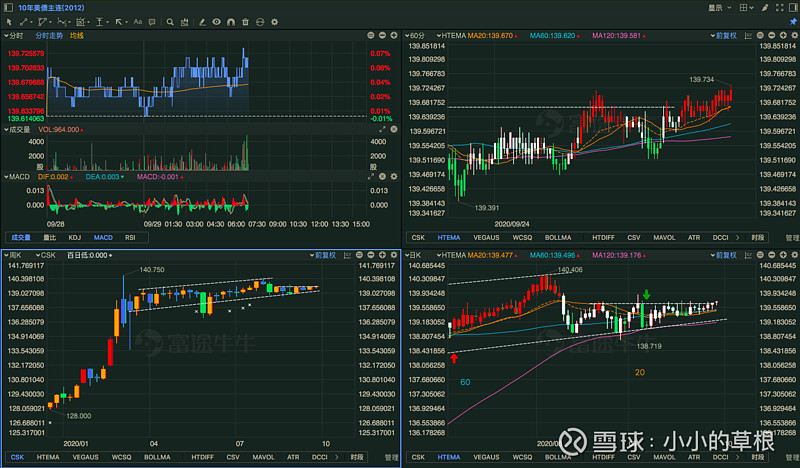Open 60分 chart settings gear

tap(794, 35)
